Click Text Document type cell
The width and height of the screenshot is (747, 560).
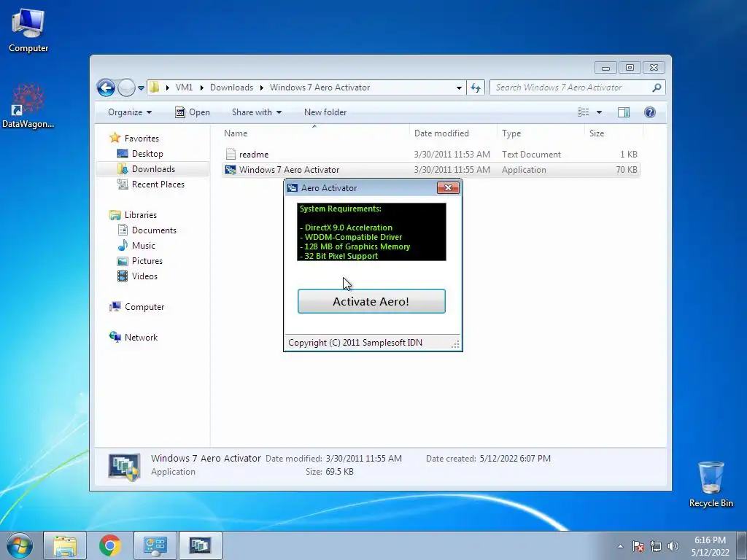(531, 155)
